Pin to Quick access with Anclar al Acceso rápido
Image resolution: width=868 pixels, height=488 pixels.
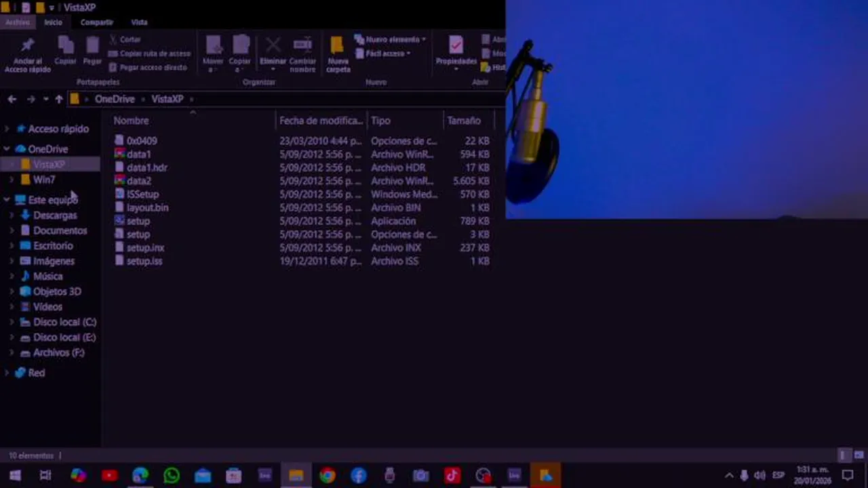point(27,55)
